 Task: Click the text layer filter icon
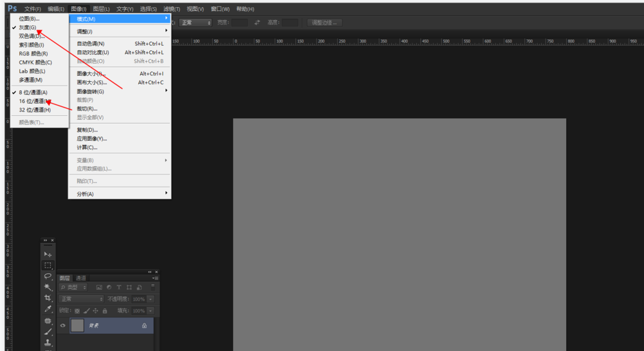[119, 287]
